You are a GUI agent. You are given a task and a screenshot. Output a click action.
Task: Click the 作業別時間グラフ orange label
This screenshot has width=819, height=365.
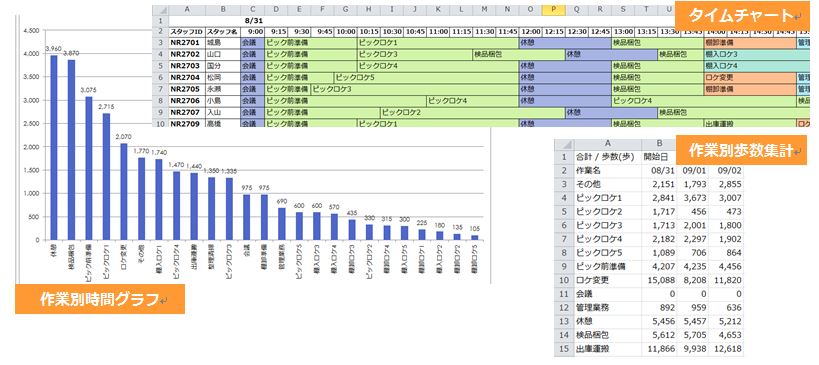pos(100,299)
